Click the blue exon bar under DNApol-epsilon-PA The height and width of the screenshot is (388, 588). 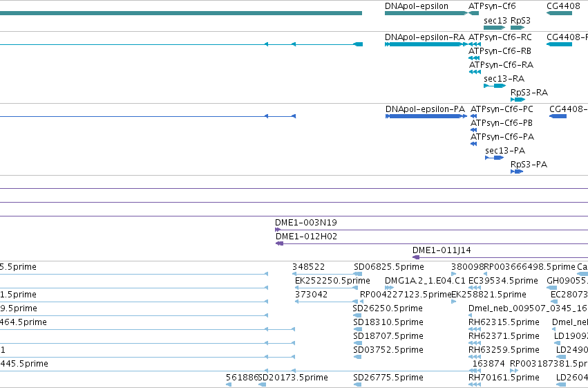426,116
